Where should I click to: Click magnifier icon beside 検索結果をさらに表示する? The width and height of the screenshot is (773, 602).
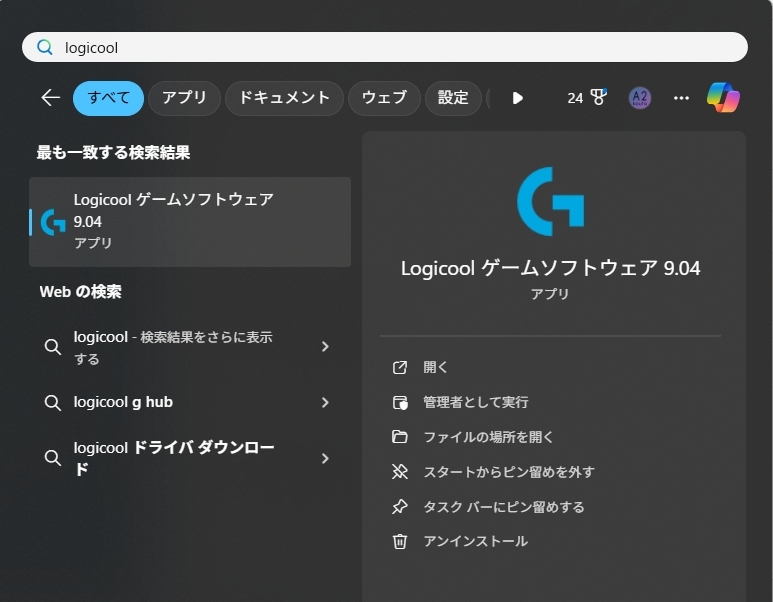(x=52, y=347)
